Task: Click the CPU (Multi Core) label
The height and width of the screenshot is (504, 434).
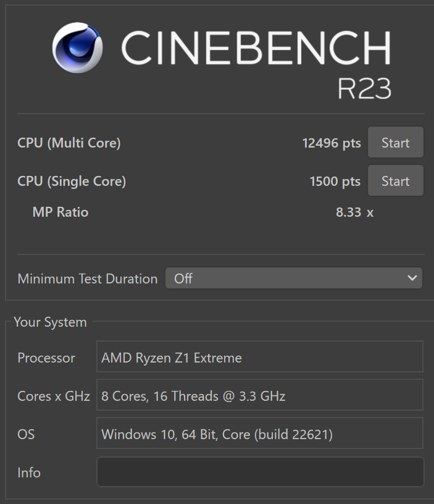Action: coord(69,143)
